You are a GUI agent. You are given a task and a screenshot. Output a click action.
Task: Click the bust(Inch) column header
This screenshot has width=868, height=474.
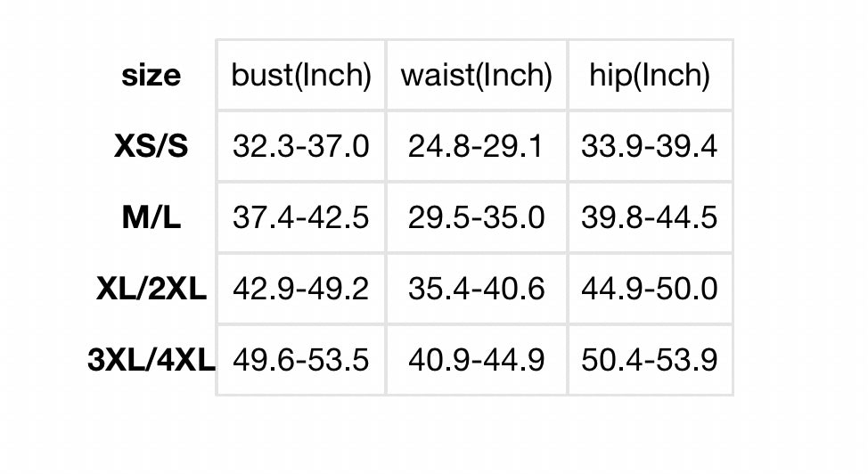point(301,76)
